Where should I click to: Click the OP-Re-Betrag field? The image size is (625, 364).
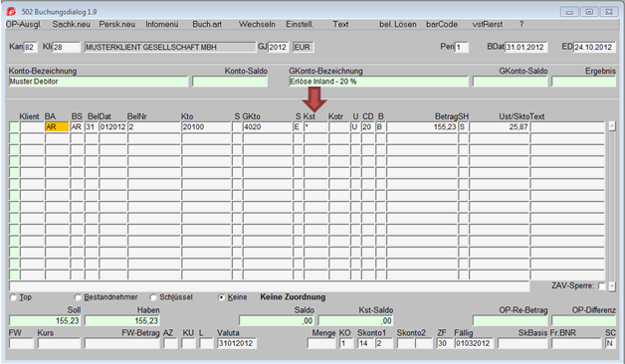[511, 320]
